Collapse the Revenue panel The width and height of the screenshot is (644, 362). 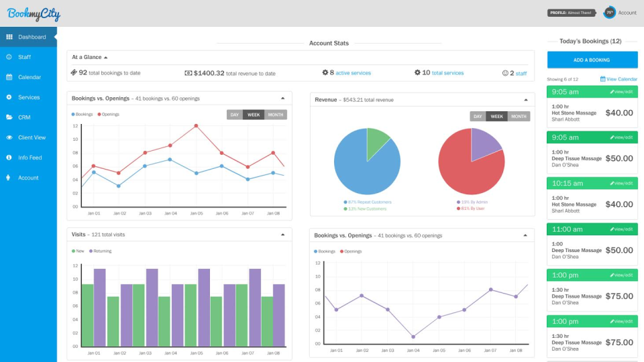coord(526,100)
